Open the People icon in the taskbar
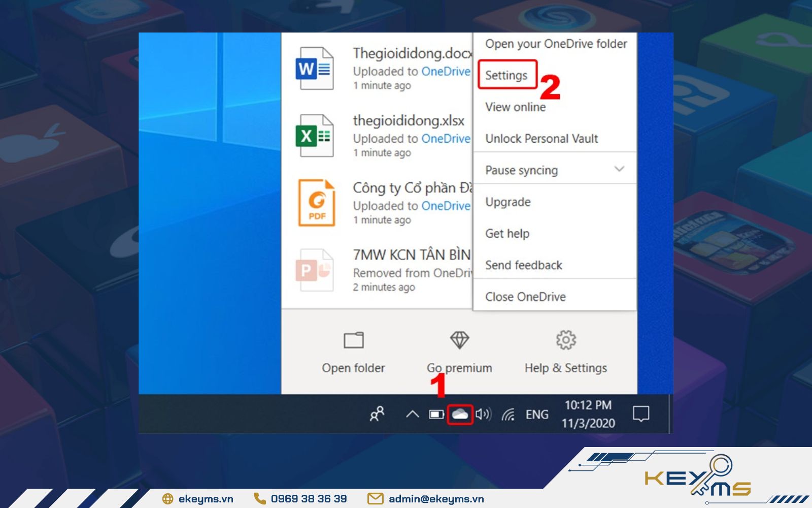The height and width of the screenshot is (508, 812). 377,414
